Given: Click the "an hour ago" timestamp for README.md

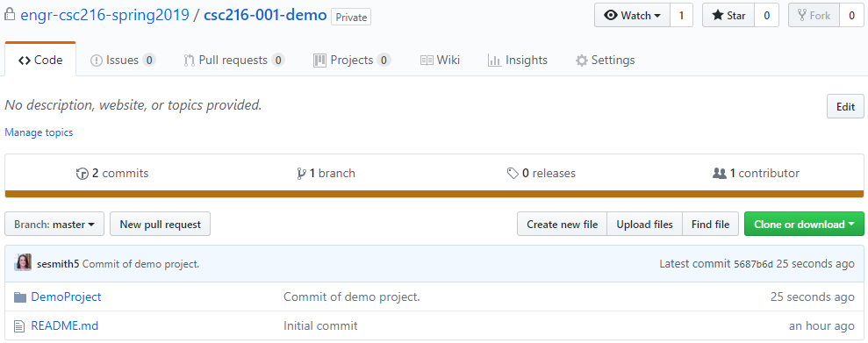Looking at the screenshot, I should (821, 325).
